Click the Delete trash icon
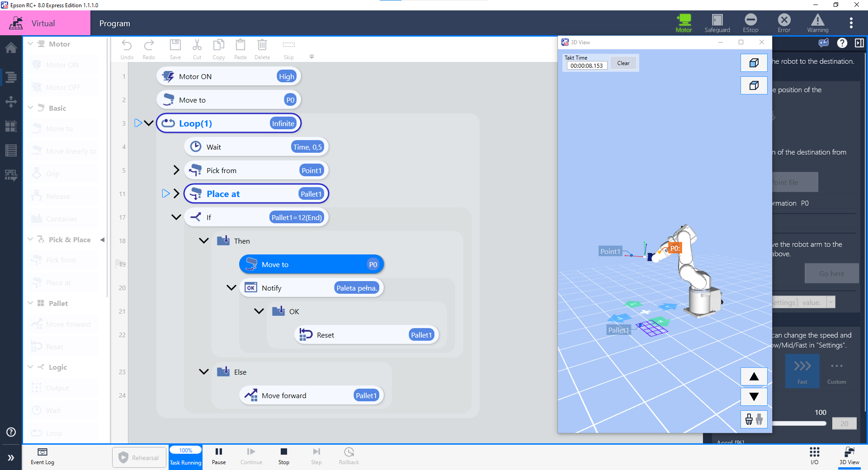The image size is (868, 470). [x=262, y=50]
